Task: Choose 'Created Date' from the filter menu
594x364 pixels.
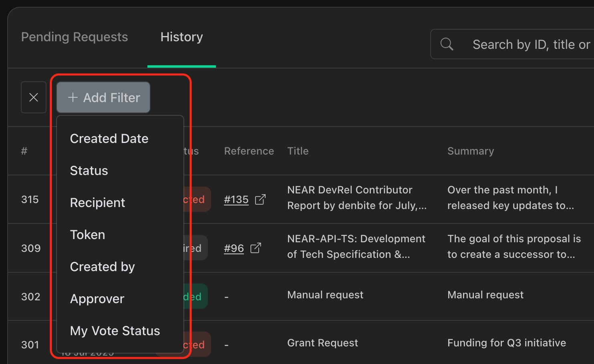Action: 109,138
